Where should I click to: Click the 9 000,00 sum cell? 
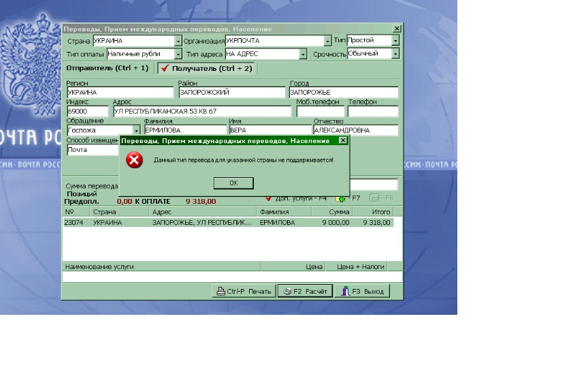[336, 223]
